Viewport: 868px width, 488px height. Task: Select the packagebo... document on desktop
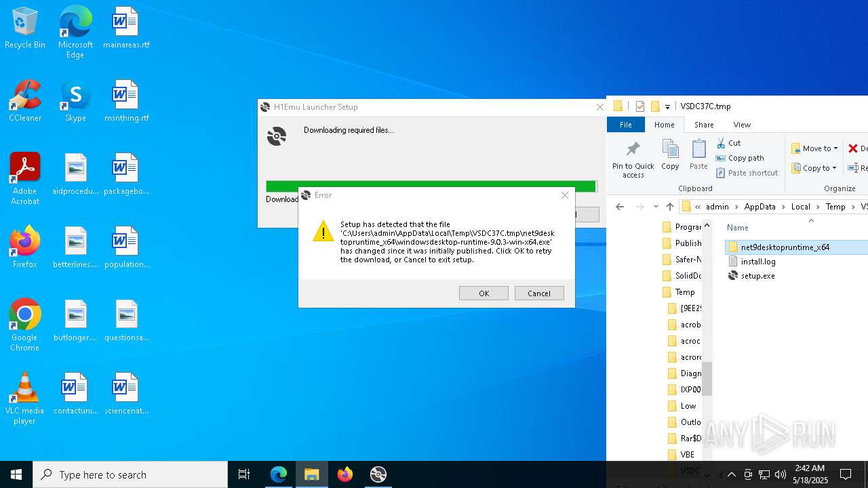(x=126, y=174)
